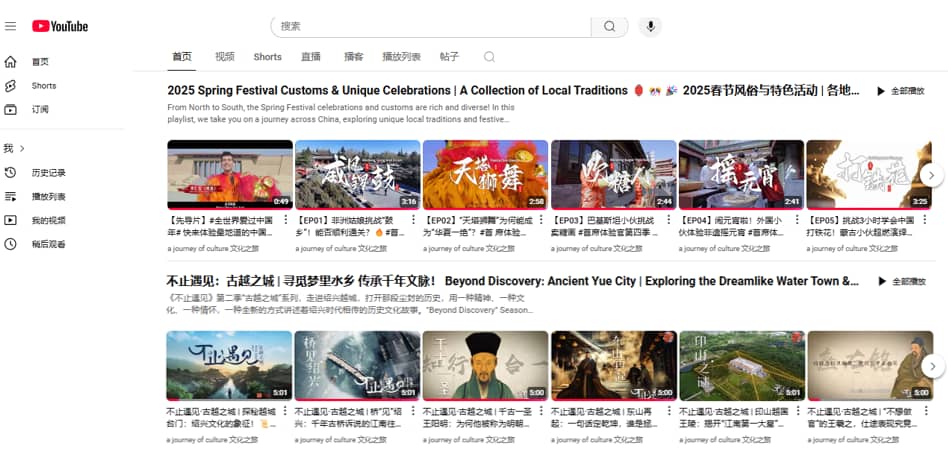Open watch history (历史记录)

pos(48,173)
